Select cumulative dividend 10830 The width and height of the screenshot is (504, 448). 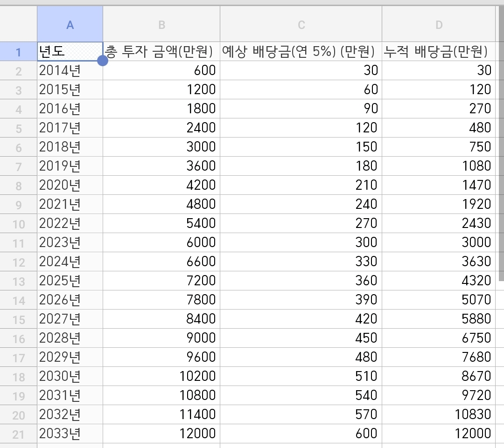(439, 414)
